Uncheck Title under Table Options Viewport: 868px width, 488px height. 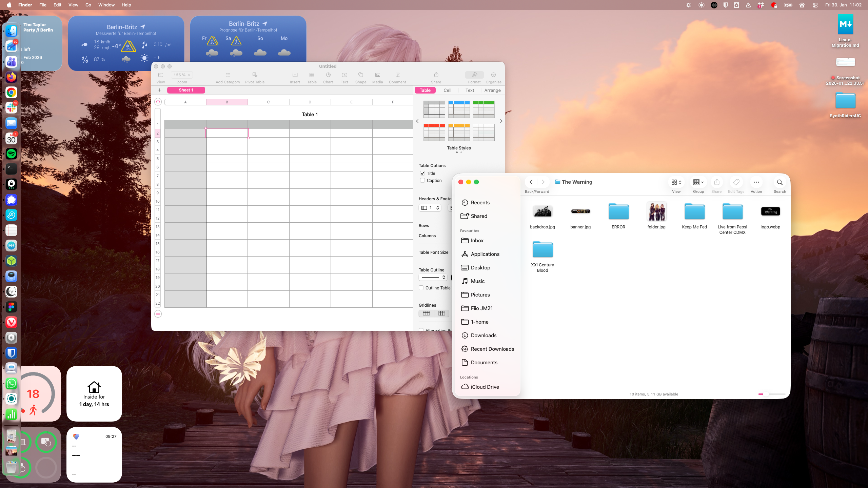coord(422,173)
